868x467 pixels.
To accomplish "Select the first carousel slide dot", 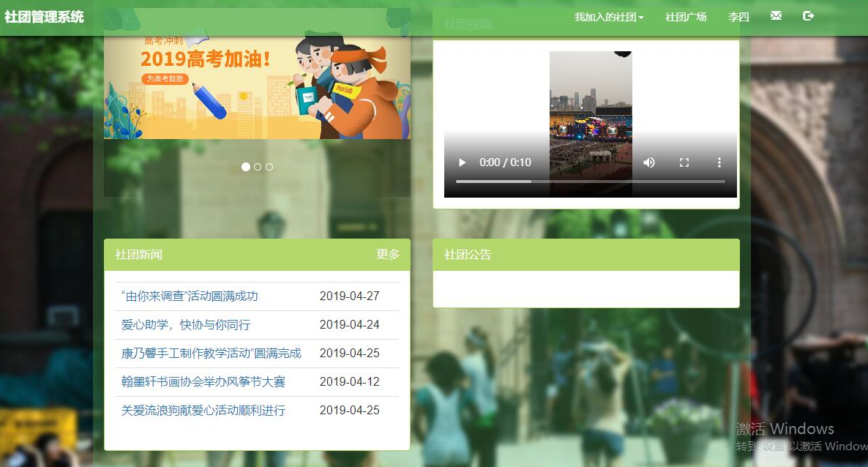I will [x=246, y=167].
